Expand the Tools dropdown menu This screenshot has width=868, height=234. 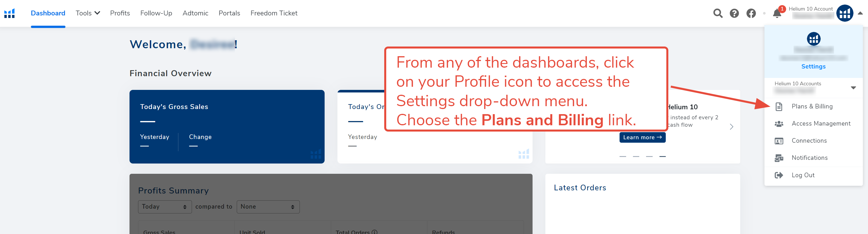pyautogui.click(x=88, y=13)
